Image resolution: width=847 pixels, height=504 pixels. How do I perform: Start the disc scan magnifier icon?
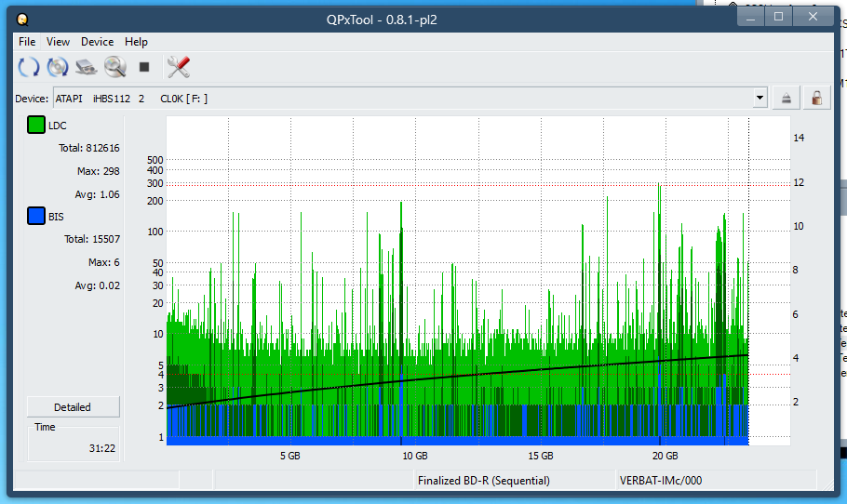click(115, 67)
